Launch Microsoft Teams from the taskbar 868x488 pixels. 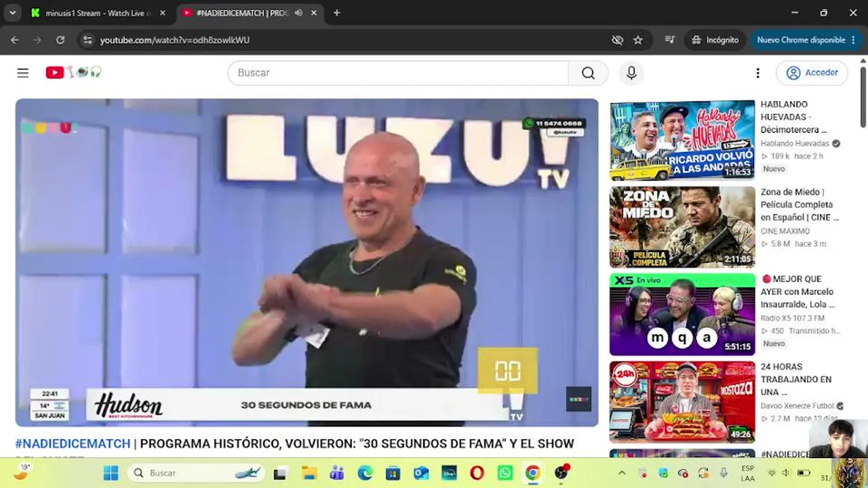point(337,473)
